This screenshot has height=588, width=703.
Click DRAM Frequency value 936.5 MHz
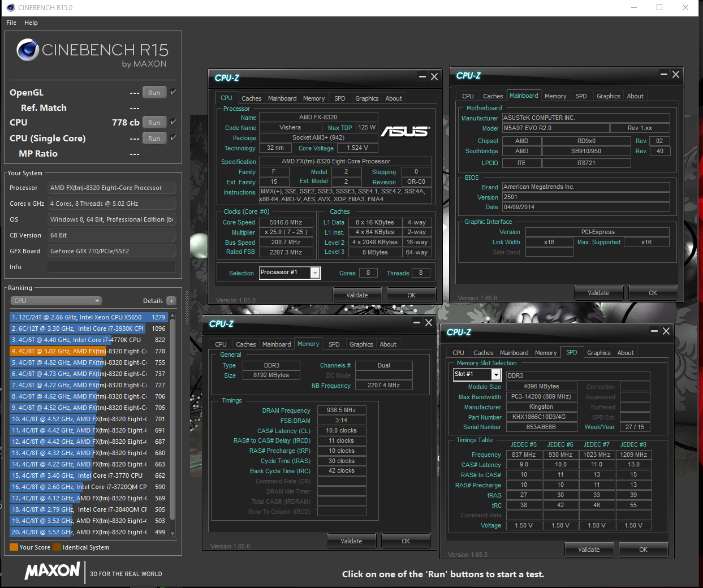[342, 410]
